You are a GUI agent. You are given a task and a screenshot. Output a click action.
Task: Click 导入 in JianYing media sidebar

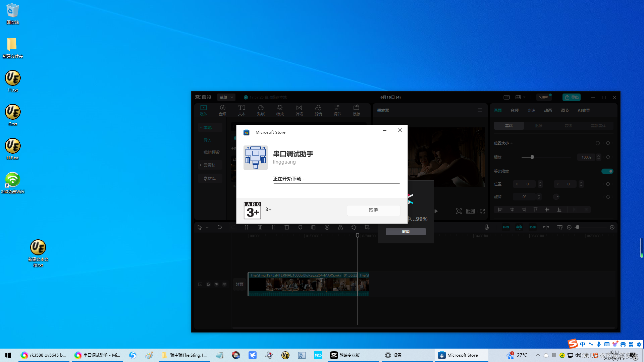click(208, 140)
